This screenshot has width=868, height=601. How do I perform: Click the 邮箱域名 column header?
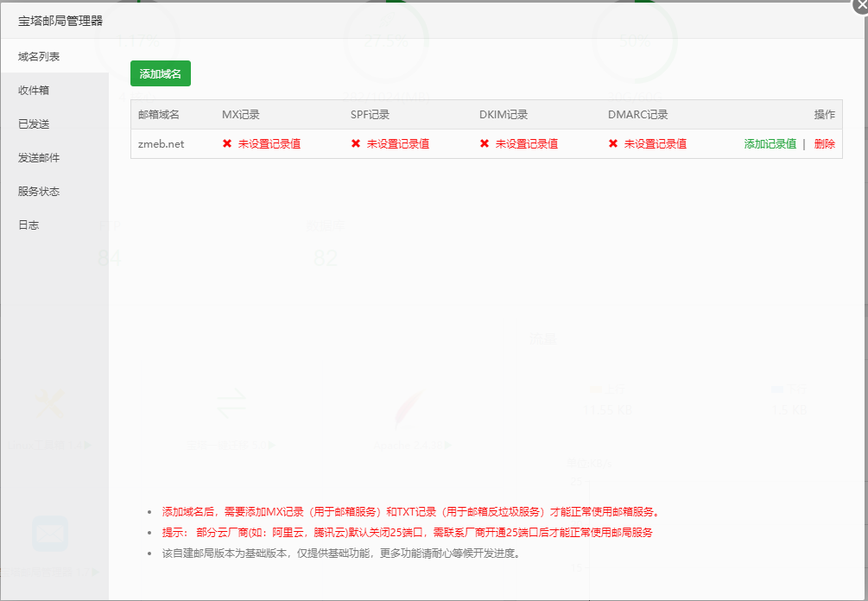(159, 114)
